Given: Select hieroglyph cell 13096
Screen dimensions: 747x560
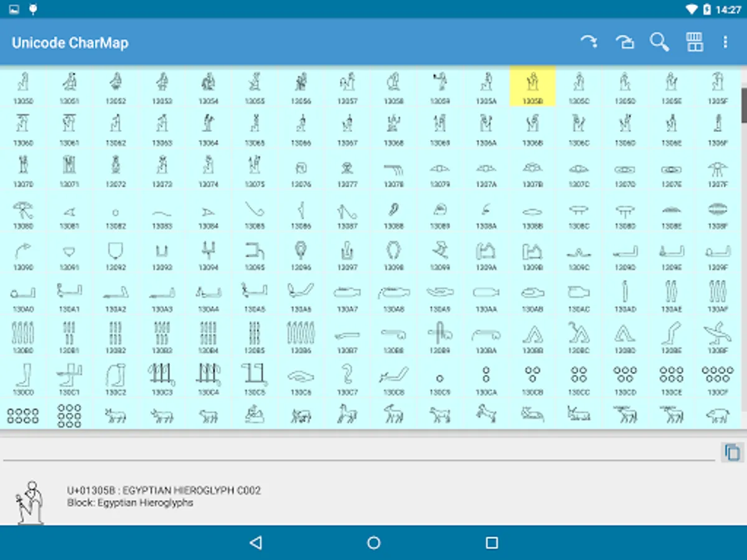Looking at the screenshot, I should 301,253.
